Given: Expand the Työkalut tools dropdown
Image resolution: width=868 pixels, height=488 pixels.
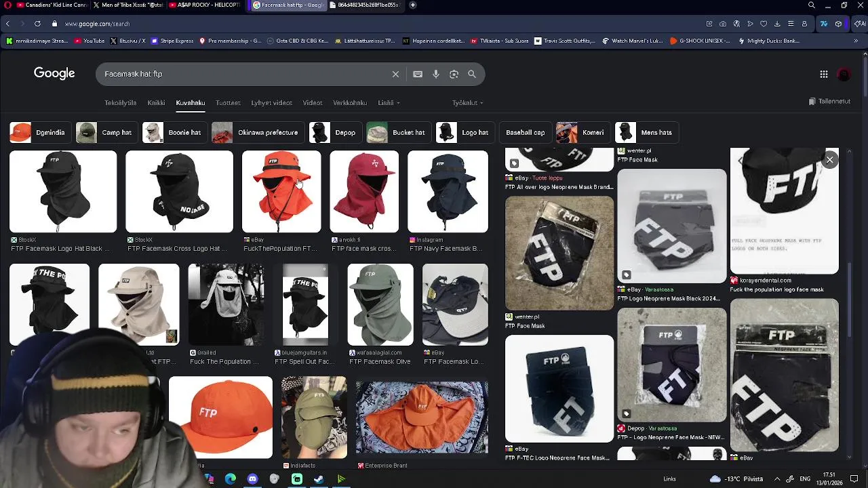Looking at the screenshot, I should 467,103.
